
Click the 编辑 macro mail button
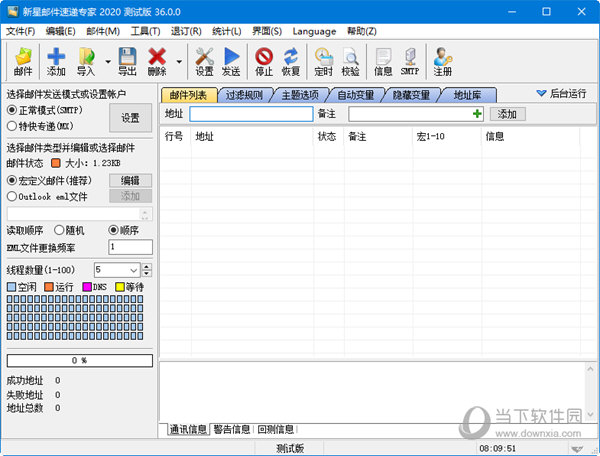(130, 180)
